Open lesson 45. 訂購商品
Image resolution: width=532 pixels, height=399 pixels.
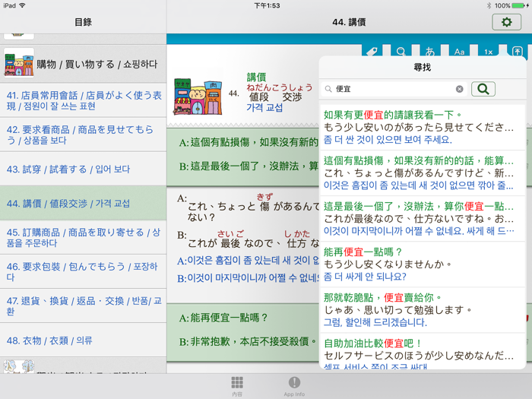tap(83, 237)
